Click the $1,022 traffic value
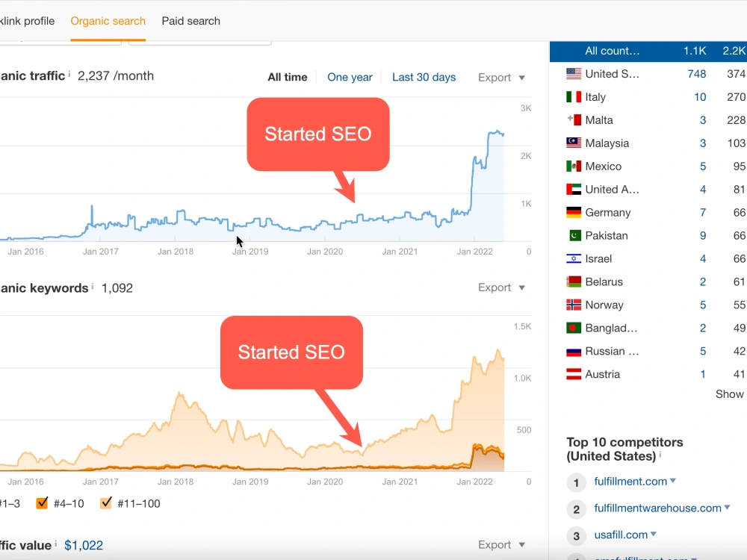747x560 pixels. click(84, 545)
